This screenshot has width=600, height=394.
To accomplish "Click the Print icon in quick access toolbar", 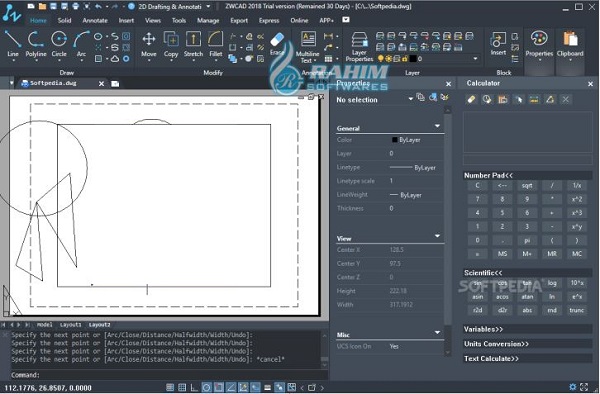I will (x=75, y=6).
